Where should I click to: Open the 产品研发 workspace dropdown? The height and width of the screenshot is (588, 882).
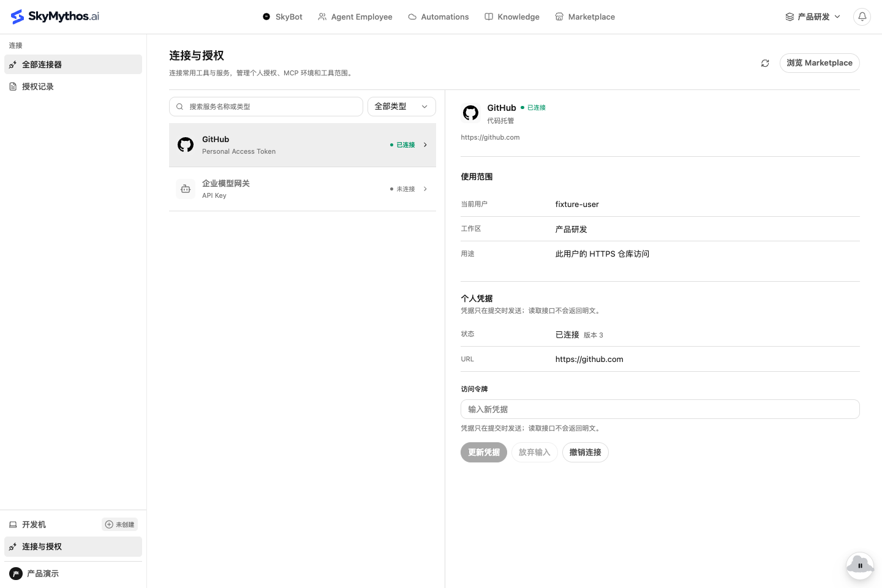[x=813, y=17]
